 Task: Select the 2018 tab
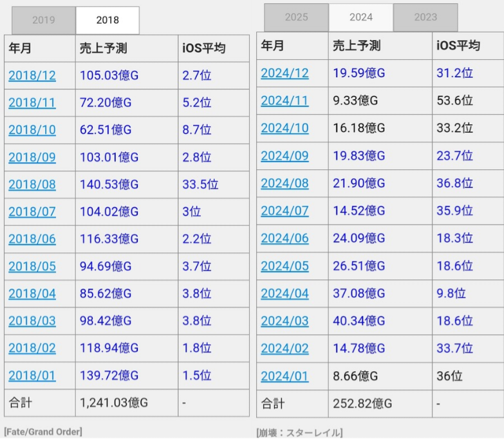point(107,20)
